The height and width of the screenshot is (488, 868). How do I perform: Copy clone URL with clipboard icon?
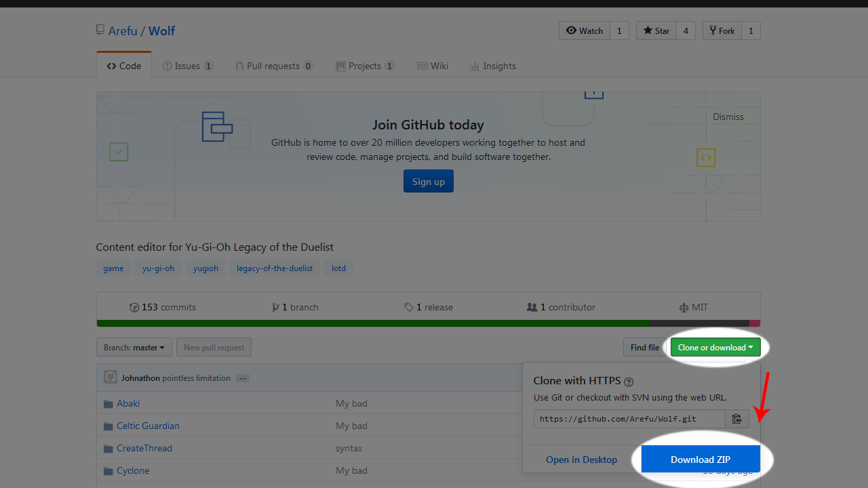click(x=737, y=419)
